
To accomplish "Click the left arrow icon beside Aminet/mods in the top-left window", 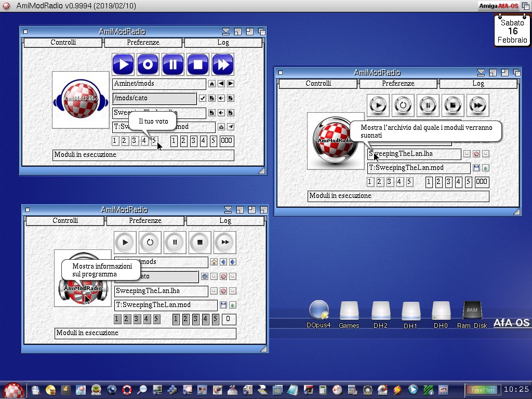I will click(221, 84).
